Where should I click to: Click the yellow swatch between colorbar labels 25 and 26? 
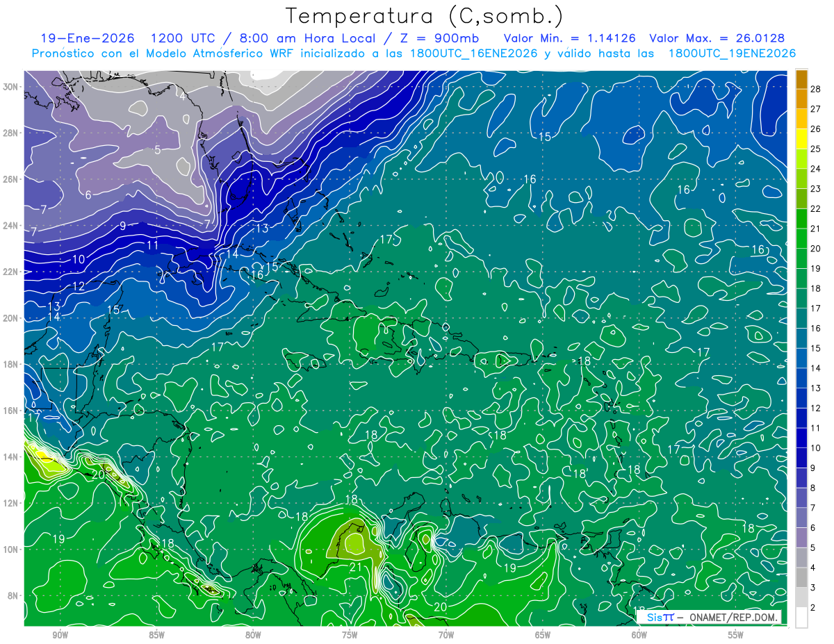pyautogui.click(x=802, y=139)
